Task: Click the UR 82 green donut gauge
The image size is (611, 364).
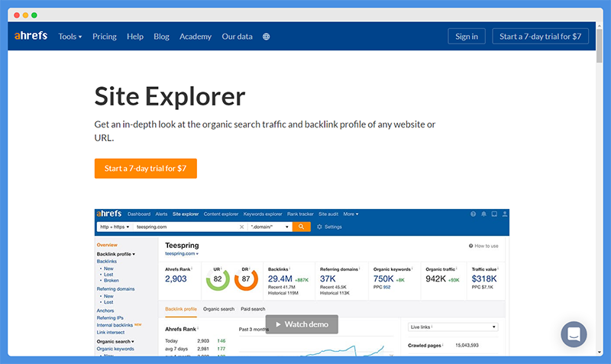Action: pos(218,279)
